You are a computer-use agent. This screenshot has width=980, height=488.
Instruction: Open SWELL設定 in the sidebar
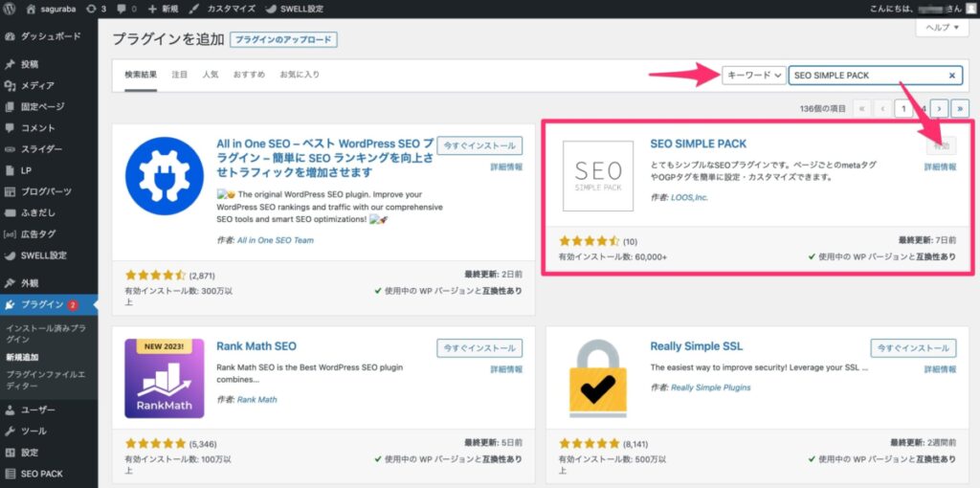click(x=49, y=255)
